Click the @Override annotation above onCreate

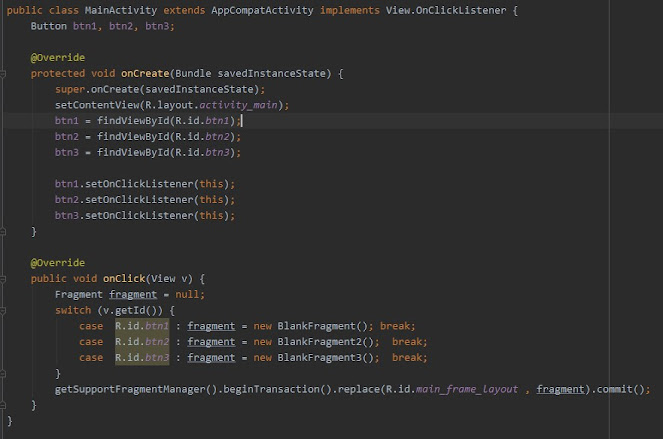point(57,57)
